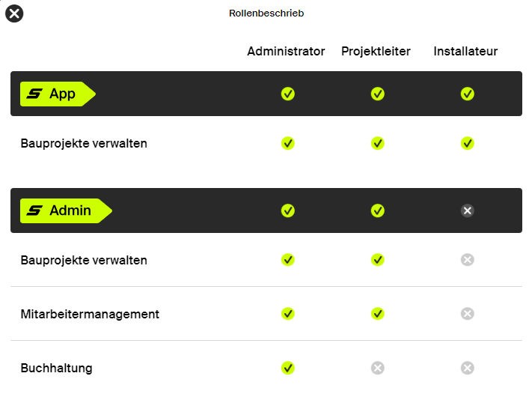Click the Projektleiter checkmark in App row
The image size is (532, 400).
378,94
